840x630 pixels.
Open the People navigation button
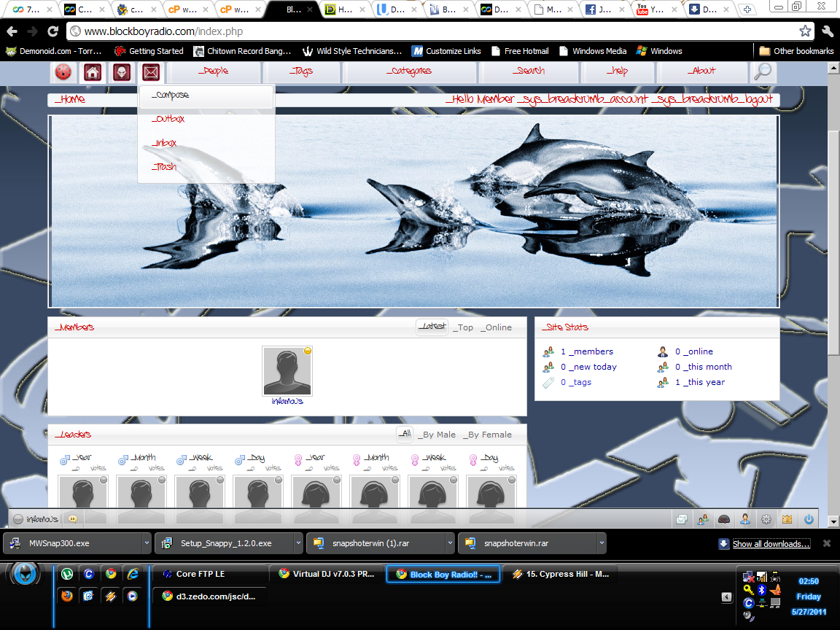214,71
